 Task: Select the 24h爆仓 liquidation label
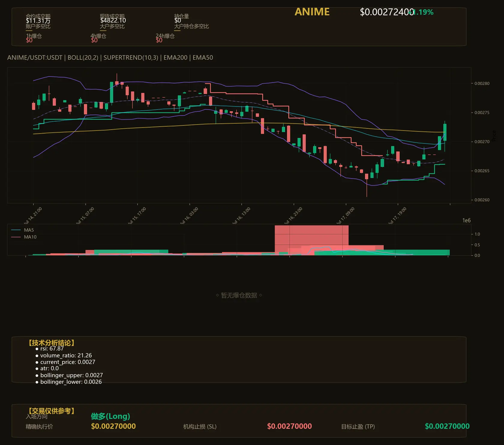click(165, 36)
